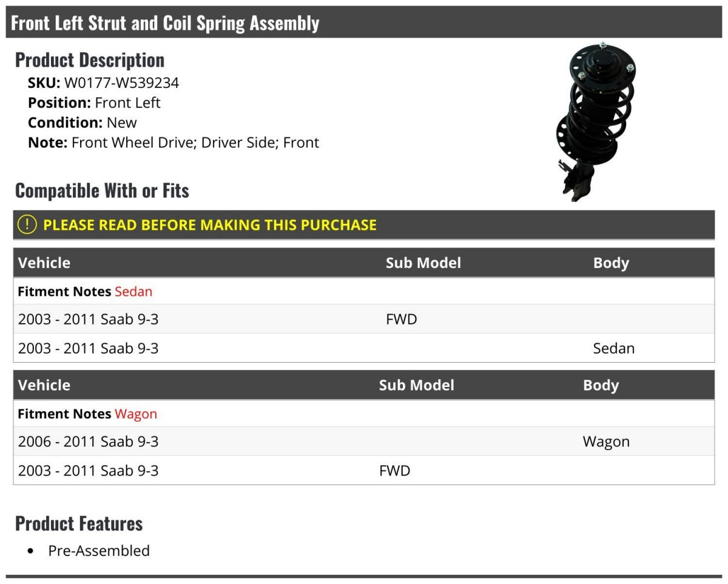Click the 'Condition: New' line
The image size is (728, 584).
click(83, 123)
